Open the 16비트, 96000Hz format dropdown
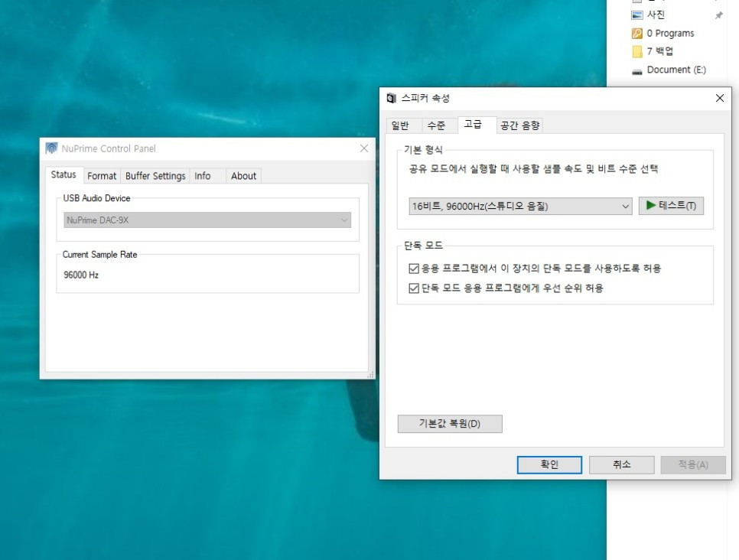The height and width of the screenshot is (560, 739). pyautogui.click(x=520, y=206)
